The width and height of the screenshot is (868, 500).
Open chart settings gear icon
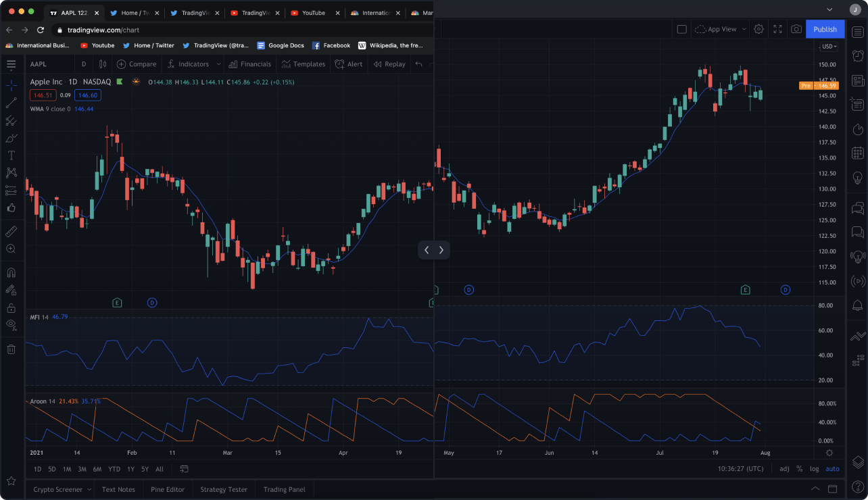[x=758, y=29]
